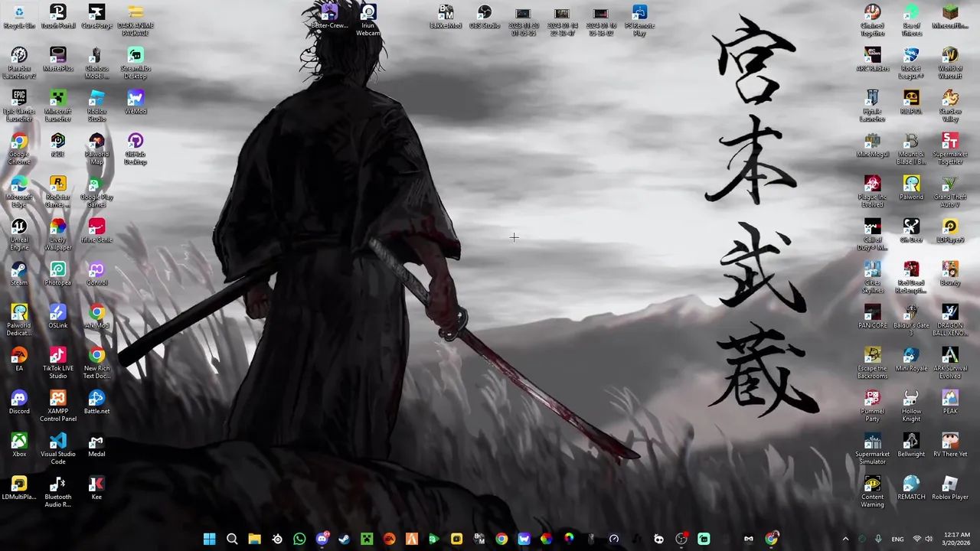Launch GitHub Desktop shortcut
Viewport: 980px width, 551px height.
tap(136, 148)
